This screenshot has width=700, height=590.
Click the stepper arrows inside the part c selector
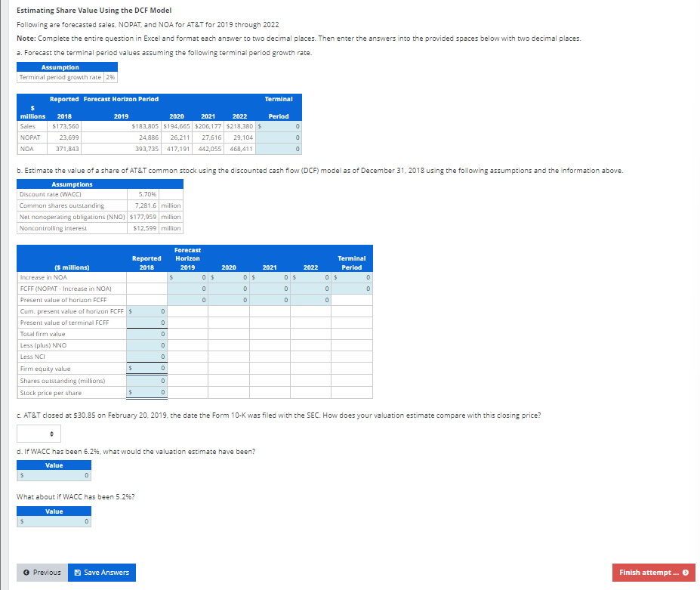point(51,433)
